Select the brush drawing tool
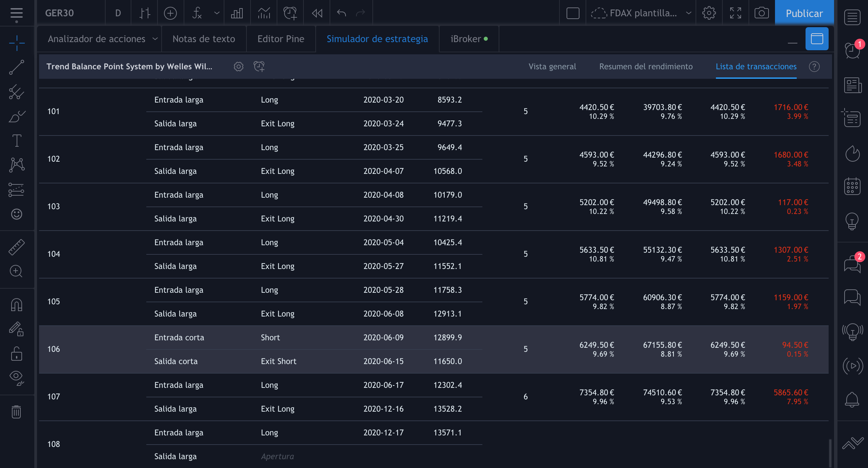 (x=16, y=116)
